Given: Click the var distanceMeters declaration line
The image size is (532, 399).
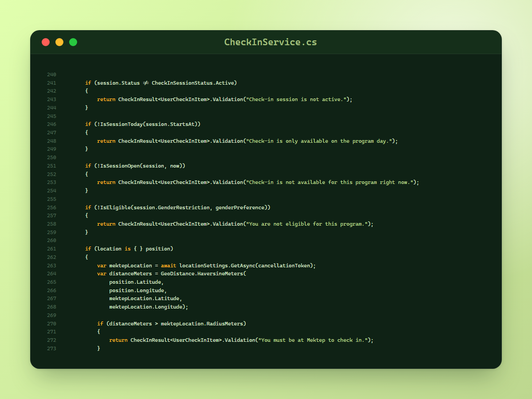Looking at the screenshot, I should tap(172, 274).
